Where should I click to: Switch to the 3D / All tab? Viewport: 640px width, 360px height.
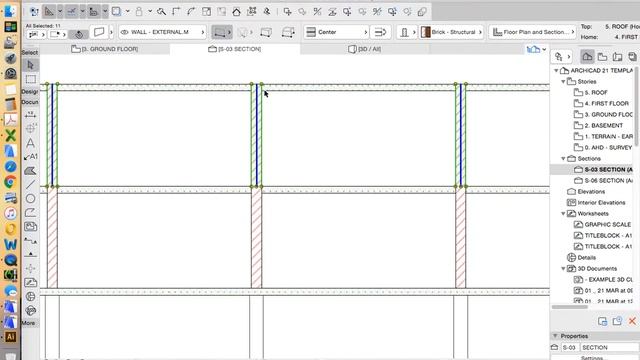[364, 49]
